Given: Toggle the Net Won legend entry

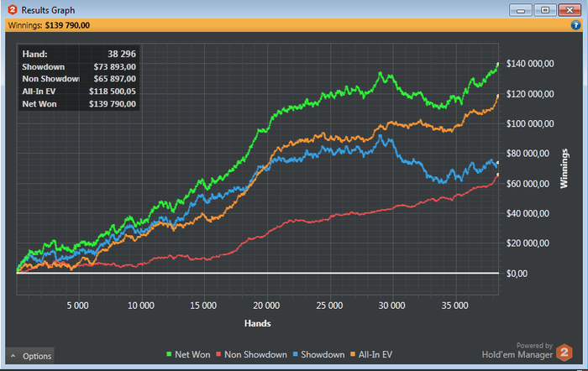Looking at the screenshot, I should 188,354.
